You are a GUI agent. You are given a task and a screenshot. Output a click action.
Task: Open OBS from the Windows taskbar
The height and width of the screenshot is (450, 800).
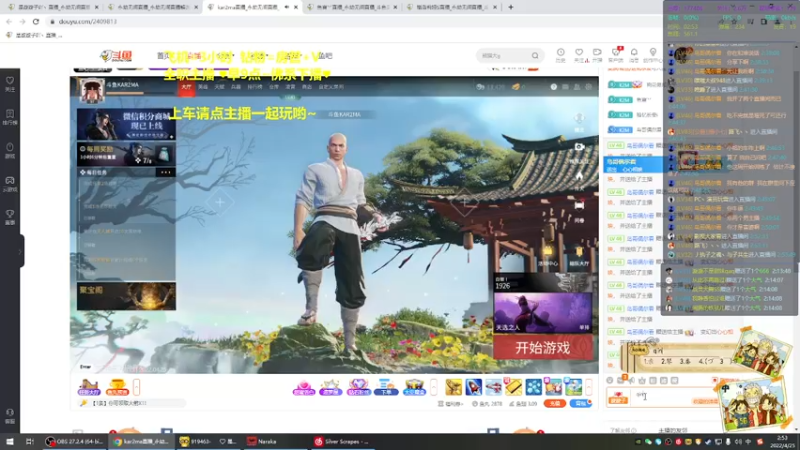74,442
